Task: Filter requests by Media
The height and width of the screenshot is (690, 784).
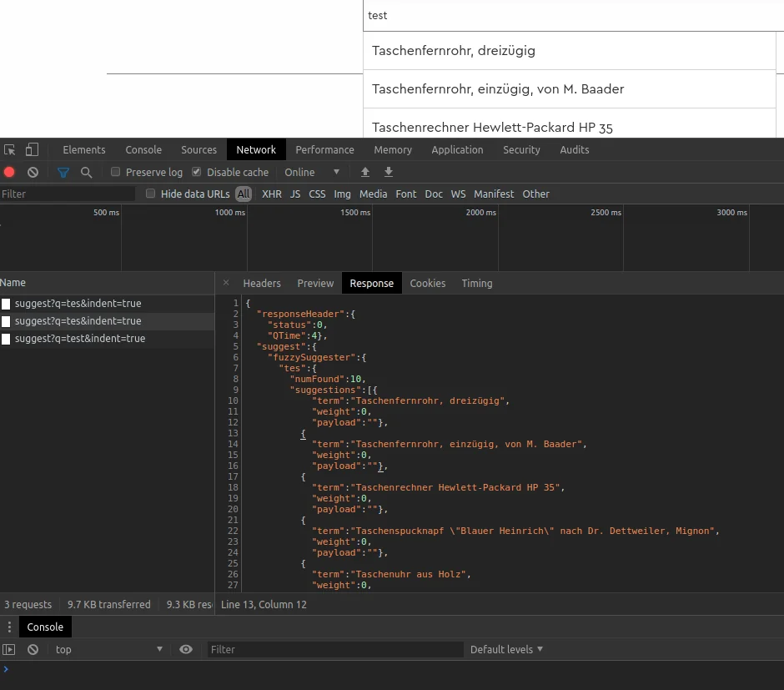Action: coord(373,194)
